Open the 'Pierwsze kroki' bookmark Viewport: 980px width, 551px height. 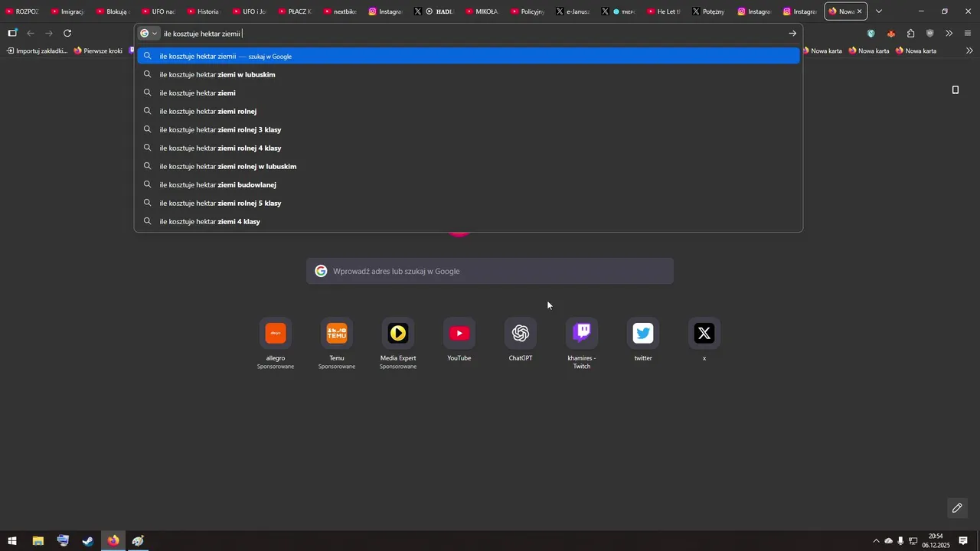point(98,51)
